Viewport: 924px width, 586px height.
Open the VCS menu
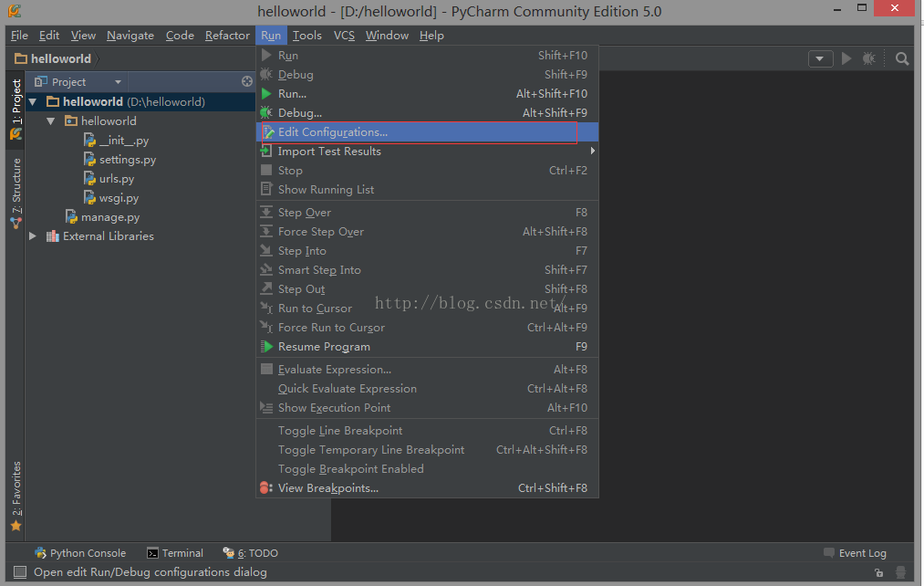tap(344, 36)
